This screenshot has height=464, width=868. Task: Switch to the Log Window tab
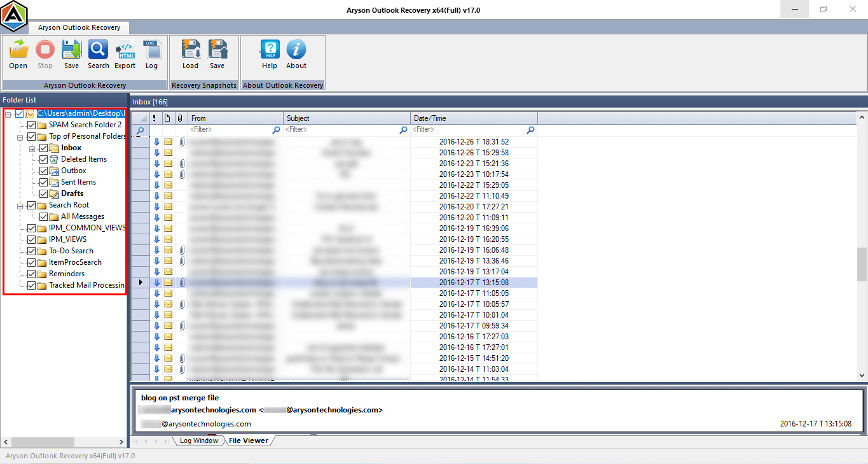pos(198,440)
